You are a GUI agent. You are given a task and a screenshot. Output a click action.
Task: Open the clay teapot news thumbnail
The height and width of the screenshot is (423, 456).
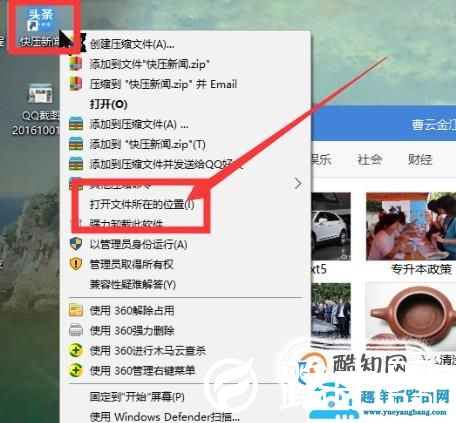411,315
